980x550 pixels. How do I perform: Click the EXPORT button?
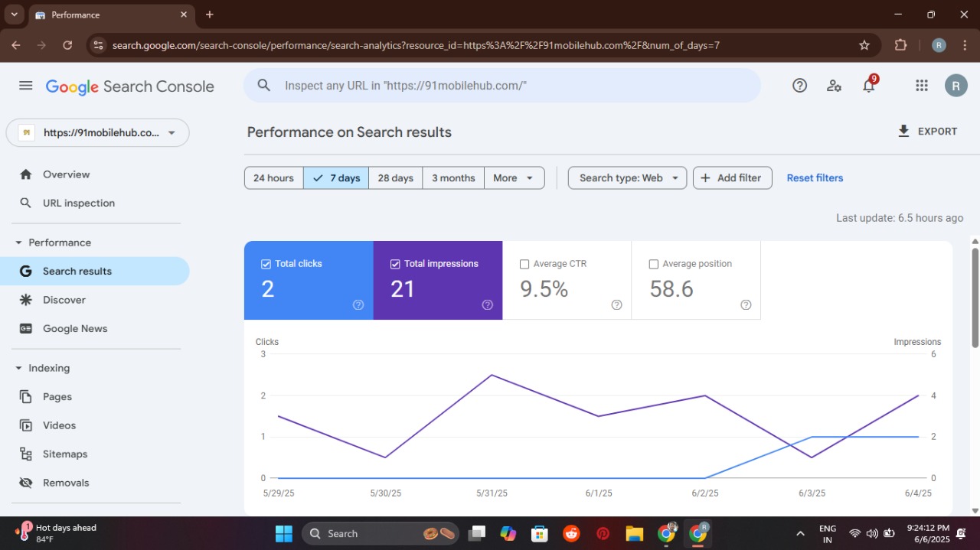point(927,132)
